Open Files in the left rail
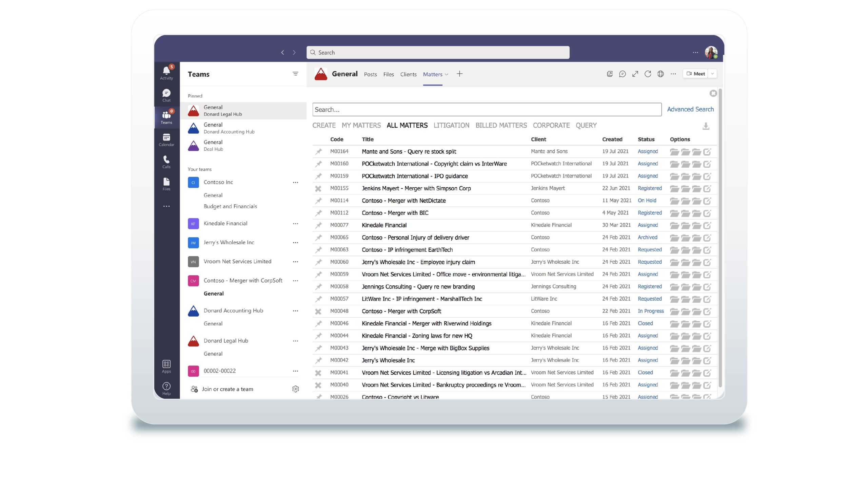The image size is (868, 489). [166, 184]
